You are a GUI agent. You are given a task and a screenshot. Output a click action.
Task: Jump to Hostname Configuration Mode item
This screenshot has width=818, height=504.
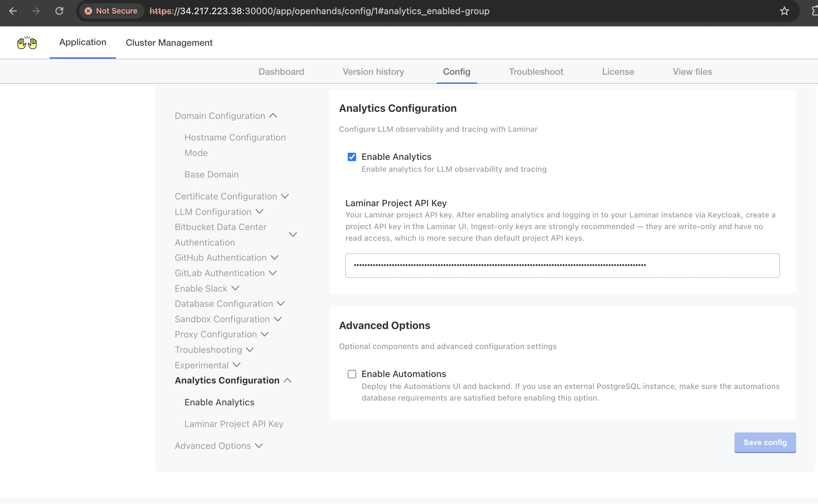pos(235,145)
